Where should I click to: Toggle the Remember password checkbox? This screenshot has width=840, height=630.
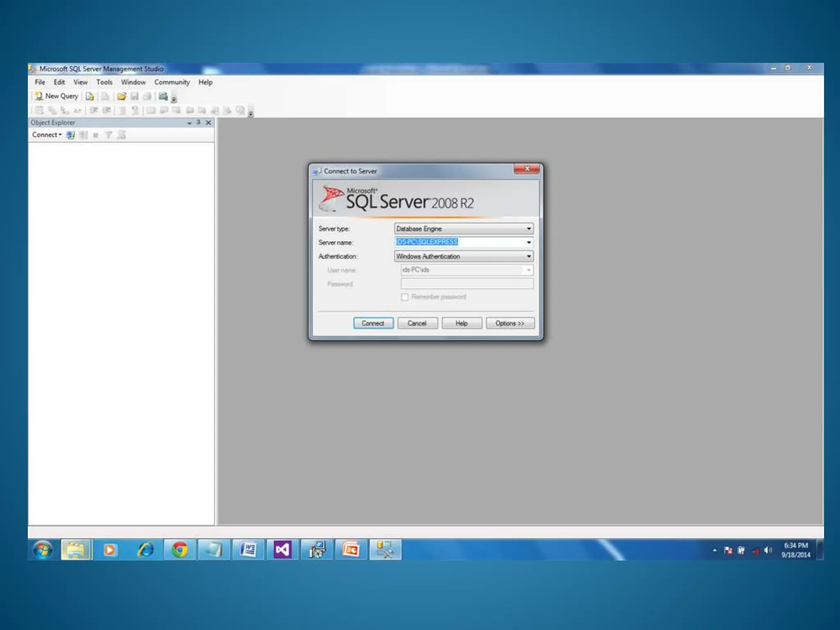tap(405, 297)
